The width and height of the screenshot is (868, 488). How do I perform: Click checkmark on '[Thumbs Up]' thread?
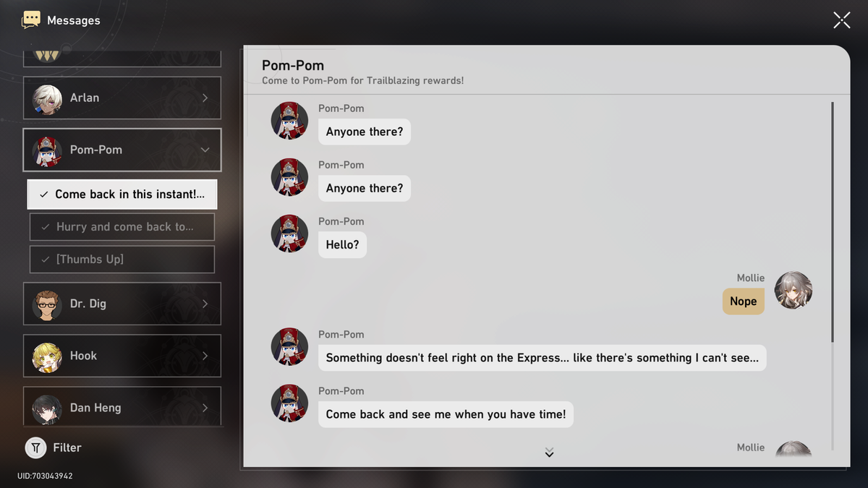(x=46, y=260)
